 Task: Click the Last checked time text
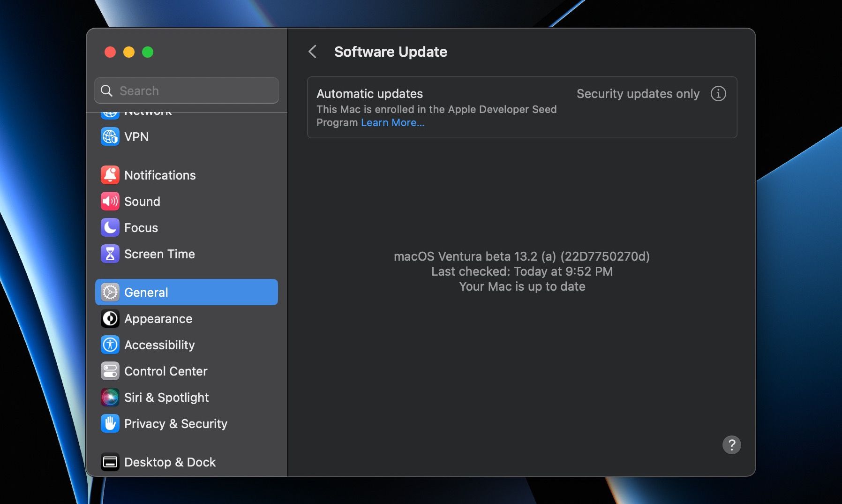[x=522, y=271]
